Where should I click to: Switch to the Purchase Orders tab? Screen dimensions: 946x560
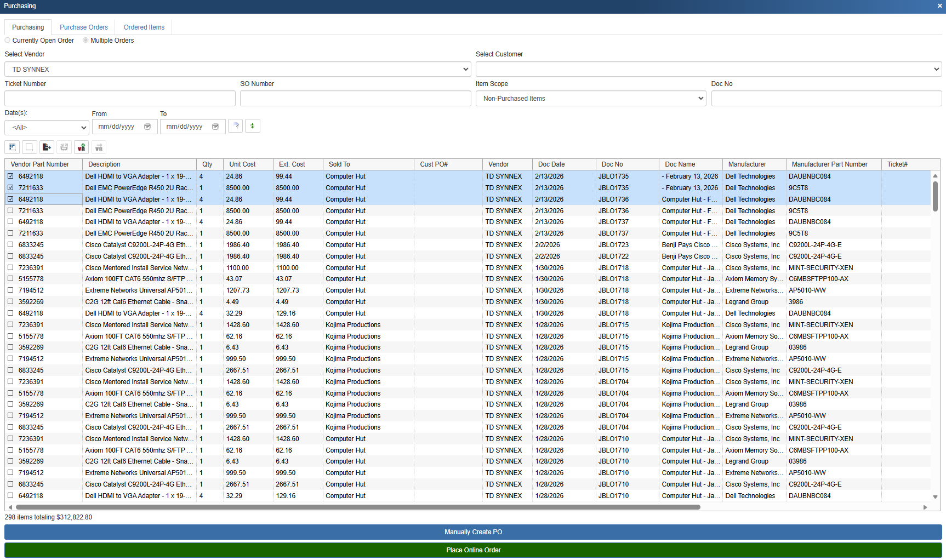click(84, 27)
